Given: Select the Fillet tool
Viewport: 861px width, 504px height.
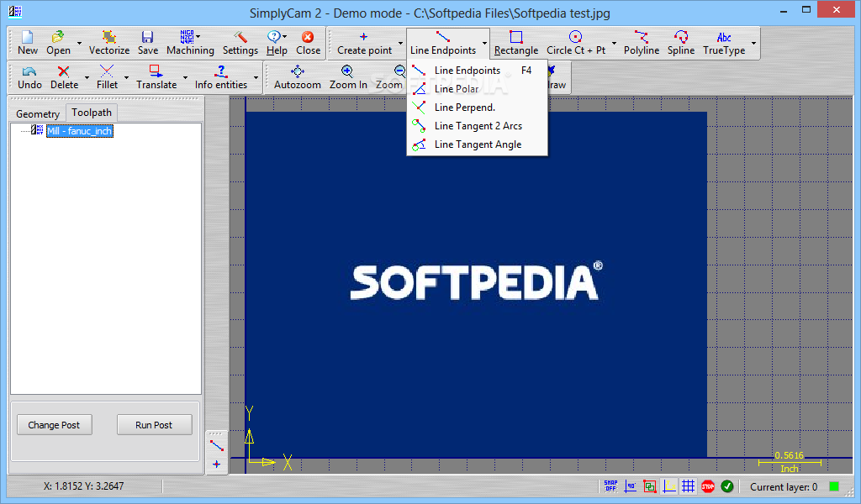Looking at the screenshot, I should [x=107, y=77].
